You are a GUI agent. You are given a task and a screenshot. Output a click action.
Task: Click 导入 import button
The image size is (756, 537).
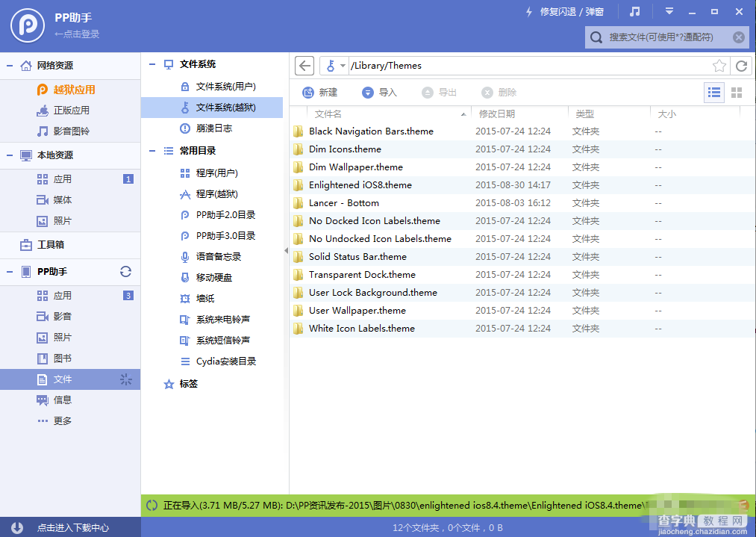tap(379, 92)
